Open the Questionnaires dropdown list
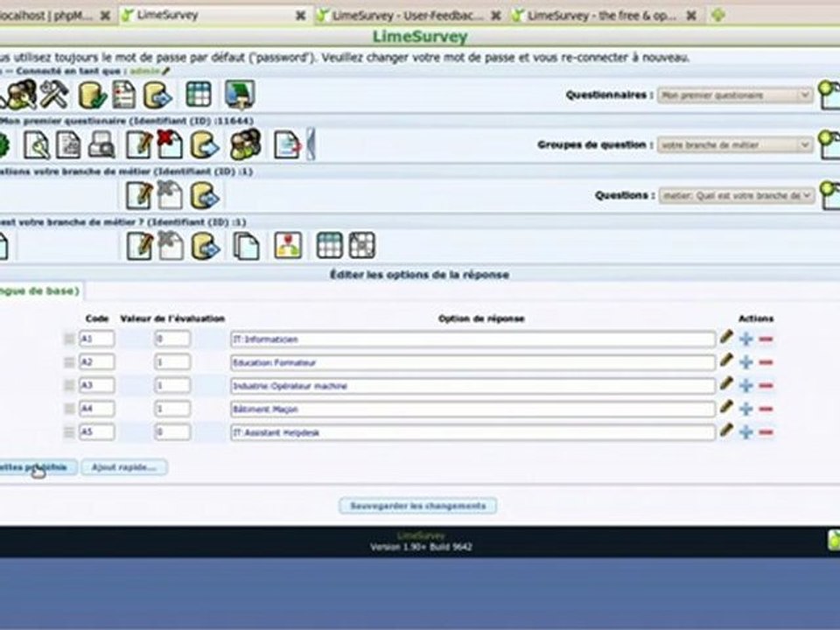The image size is (840, 630). 734,95
